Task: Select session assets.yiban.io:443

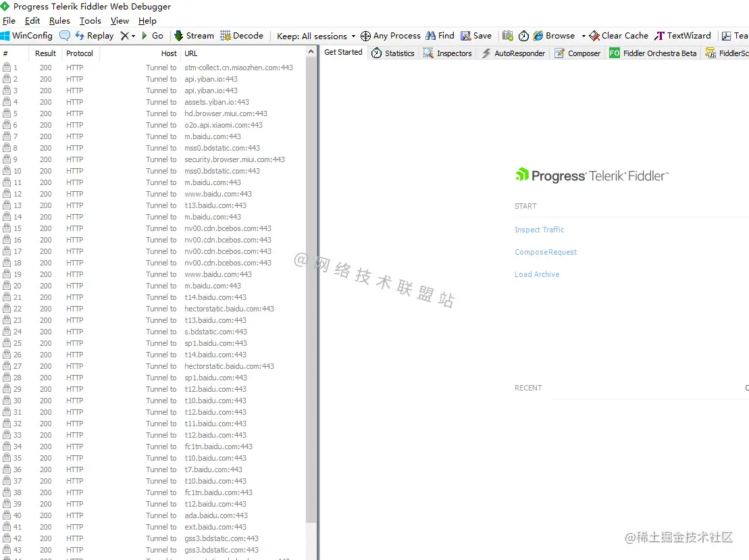Action: tap(153, 102)
